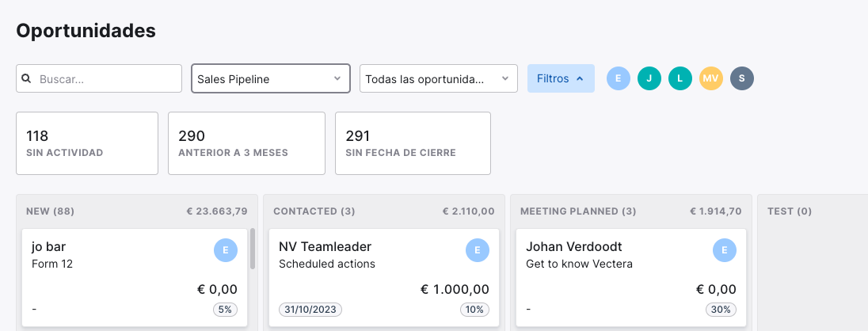
Task: Toggle user filter avatar E in the filter row
Action: point(619,78)
